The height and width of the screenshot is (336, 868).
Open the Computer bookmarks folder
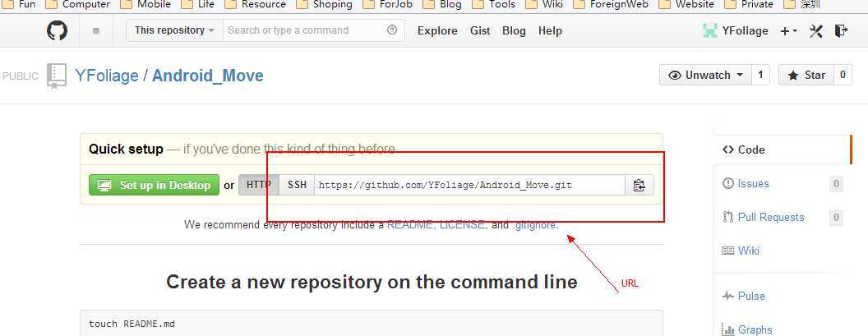pos(77,5)
